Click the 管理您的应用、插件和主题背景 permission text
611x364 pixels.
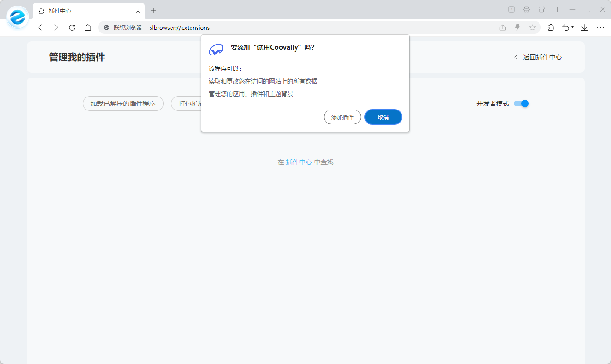251,94
